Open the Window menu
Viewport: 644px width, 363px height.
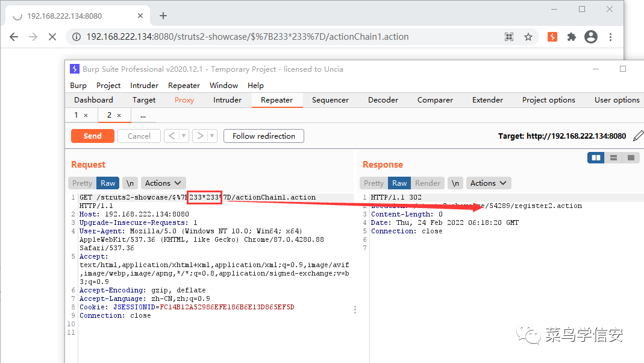point(224,86)
